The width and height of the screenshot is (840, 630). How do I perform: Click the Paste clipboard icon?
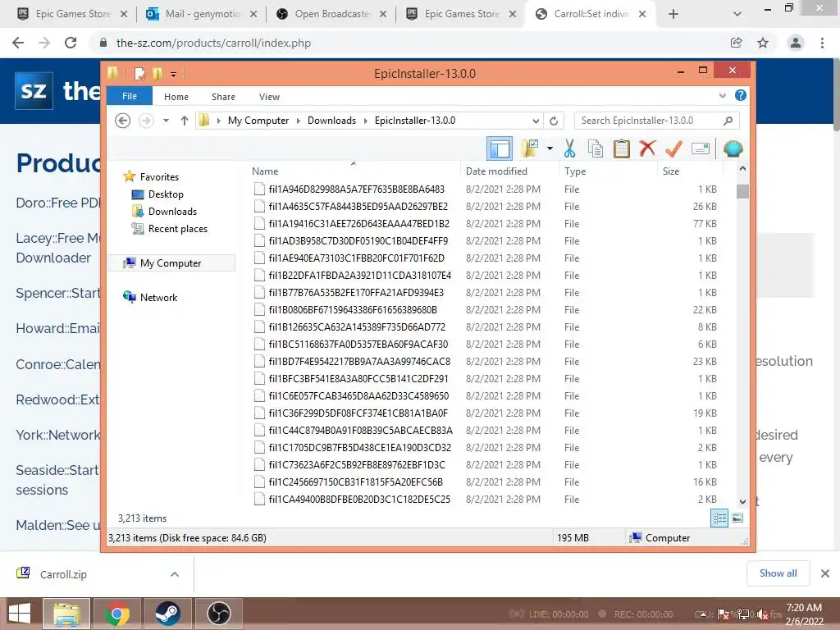click(x=622, y=148)
